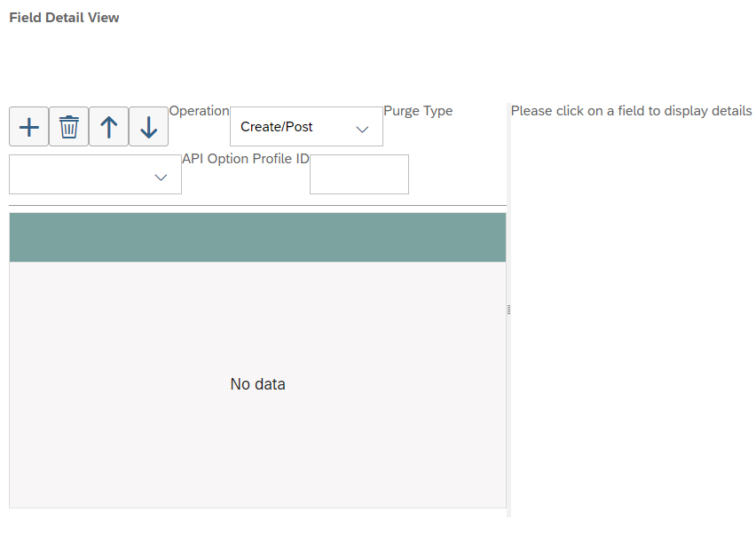The width and height of the screenshot is (756, 536).
Task: Click the "Field Detail View" heading
Action: pos(64,18)
